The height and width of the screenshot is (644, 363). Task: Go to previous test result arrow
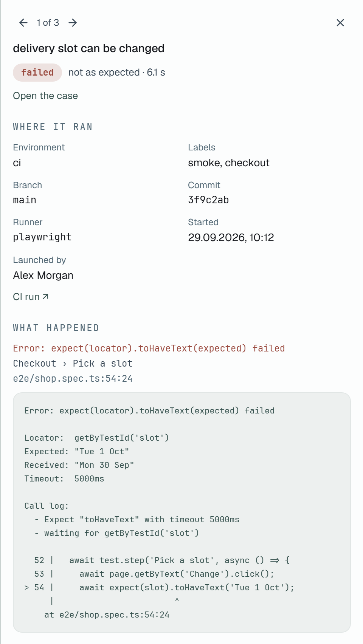coord(23,23)
